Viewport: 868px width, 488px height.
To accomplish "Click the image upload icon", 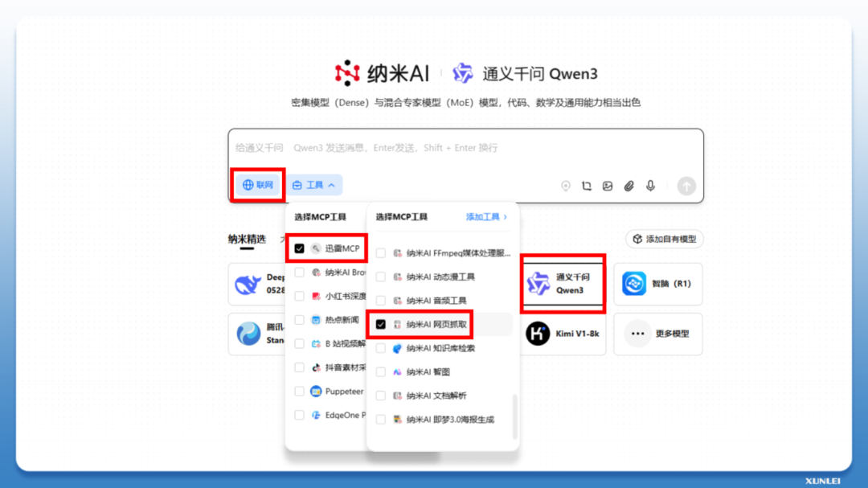I will coord(608,186).
